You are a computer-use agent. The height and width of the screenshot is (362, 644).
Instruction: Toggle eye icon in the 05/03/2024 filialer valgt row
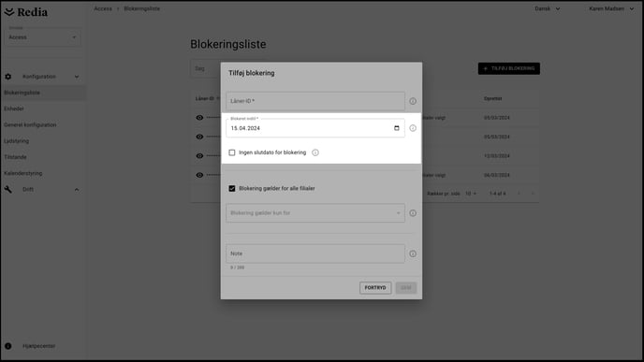pos(199,118)
